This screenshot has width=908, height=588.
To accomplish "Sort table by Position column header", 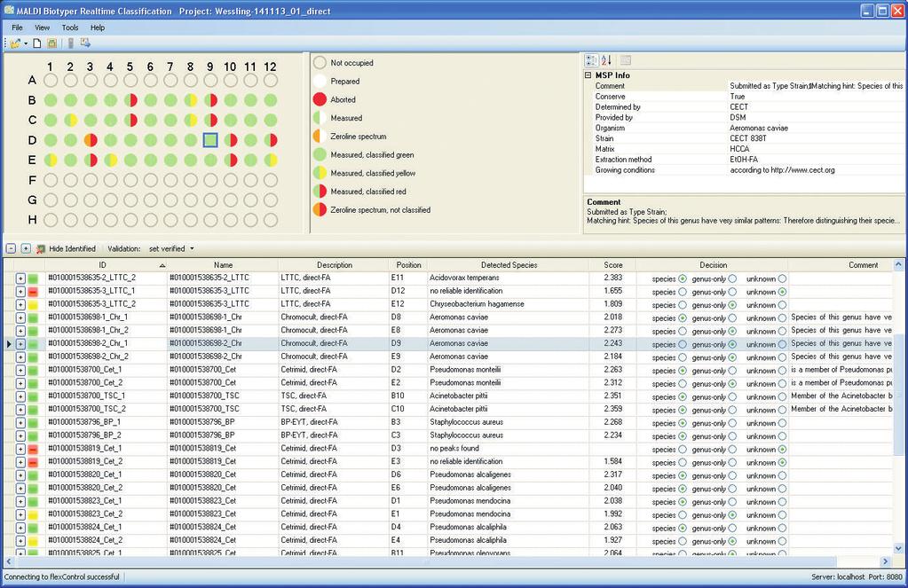I will click(x=408, y=265).
